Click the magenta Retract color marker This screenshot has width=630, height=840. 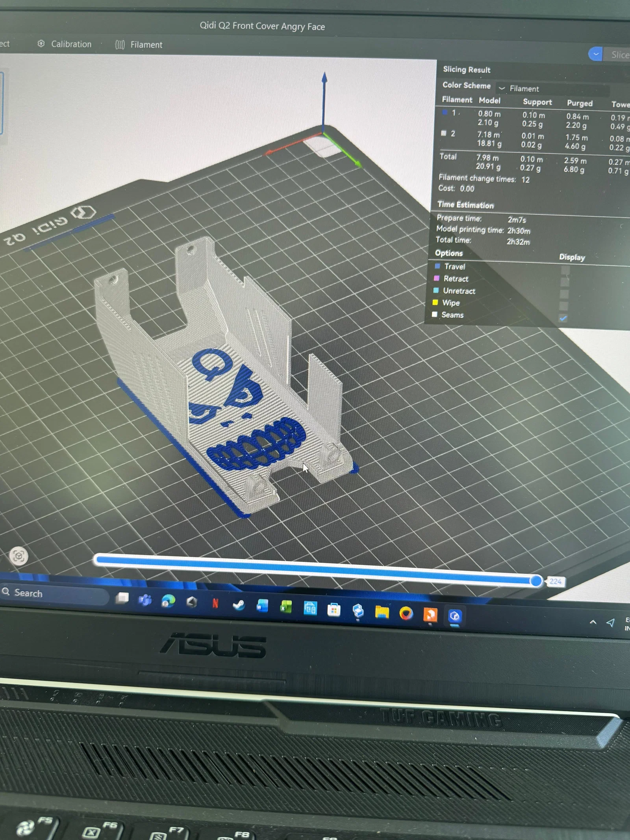436,278
